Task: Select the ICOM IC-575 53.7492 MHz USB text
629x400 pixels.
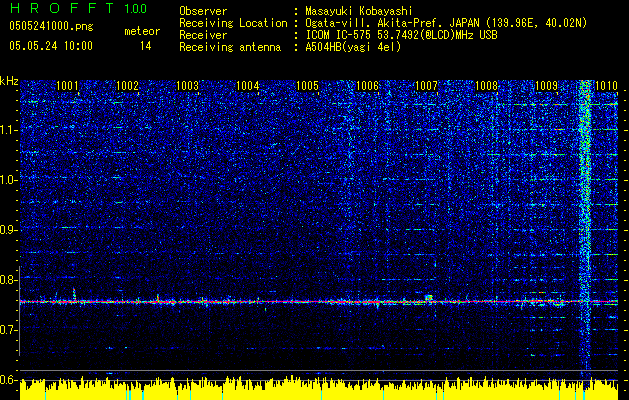Action: pyautogui.click(x=401, y=35)
